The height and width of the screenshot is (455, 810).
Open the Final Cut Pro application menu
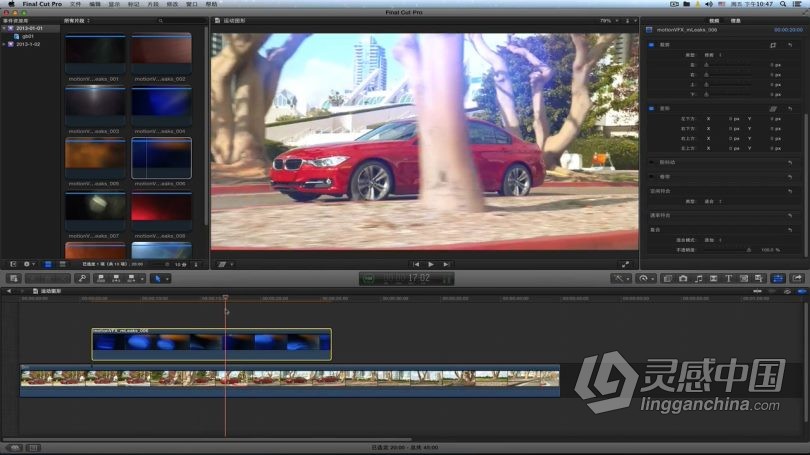42,4
